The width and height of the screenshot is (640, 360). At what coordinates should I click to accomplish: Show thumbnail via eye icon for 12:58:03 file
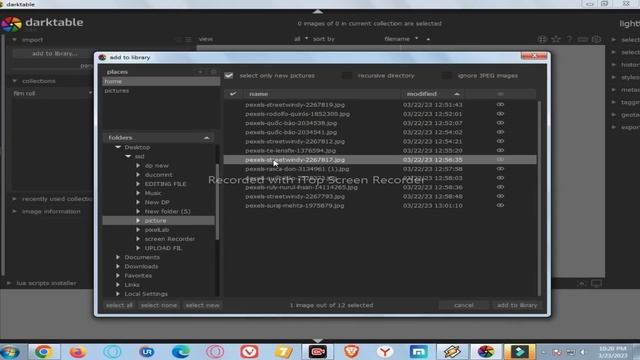pyautogui.click(x=500, y=178)
